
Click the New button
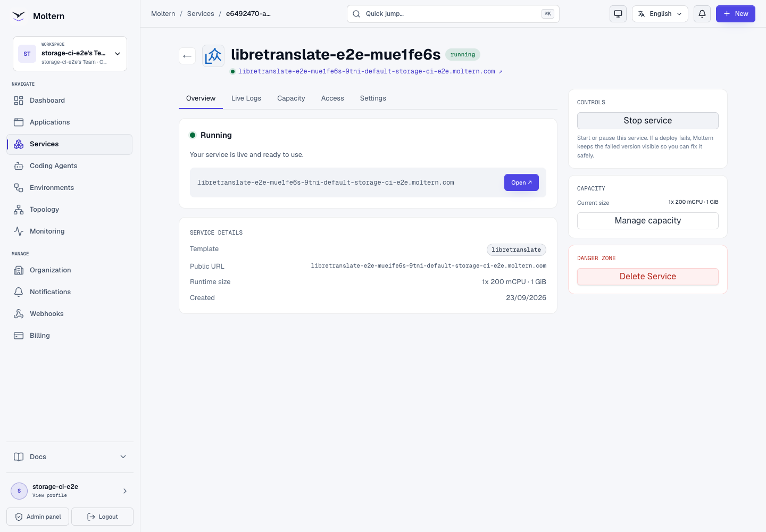point(736,14)
